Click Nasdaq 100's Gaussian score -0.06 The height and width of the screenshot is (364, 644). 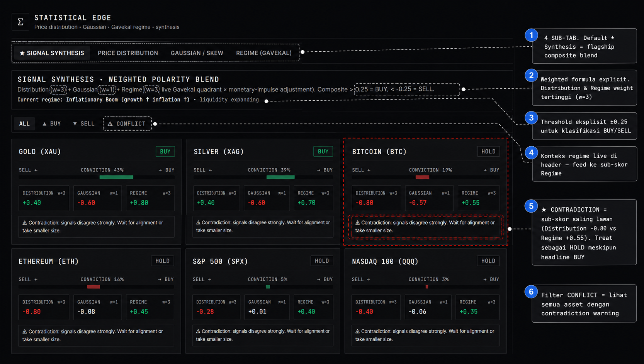(x=418, y=312)
